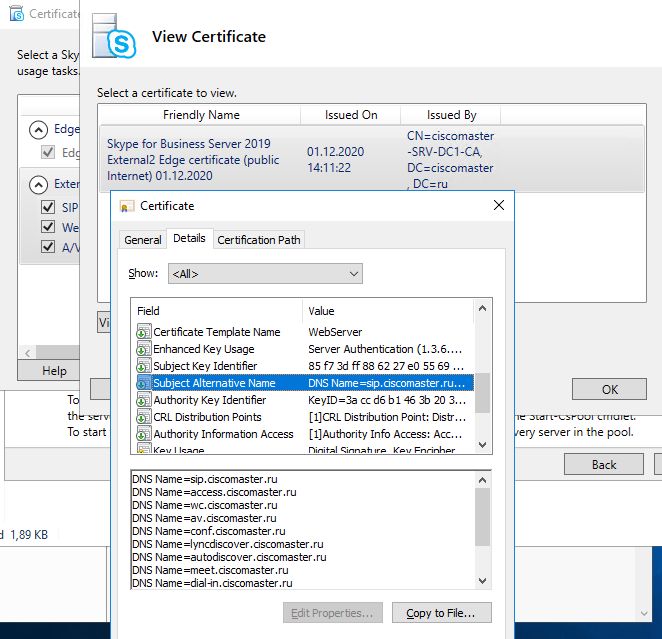Select the Subject Alternative Name row
The height and width of the screenshot is (639, 662).
[x=304, y=383]
